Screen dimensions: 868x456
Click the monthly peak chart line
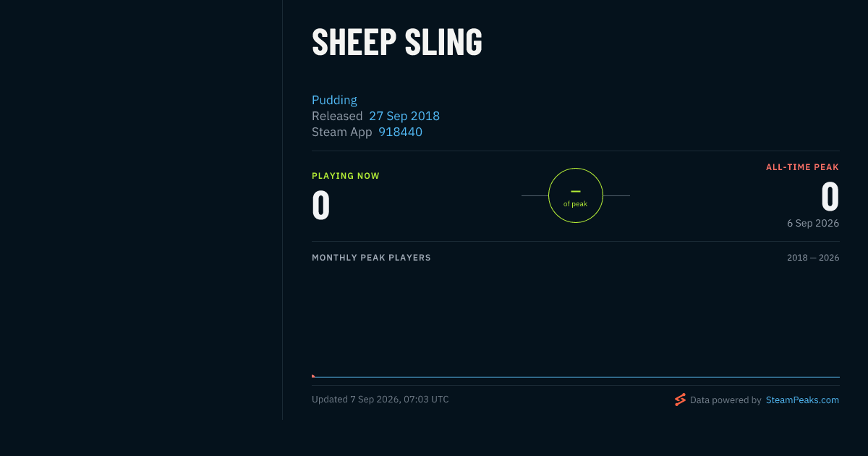click(576, 377)
